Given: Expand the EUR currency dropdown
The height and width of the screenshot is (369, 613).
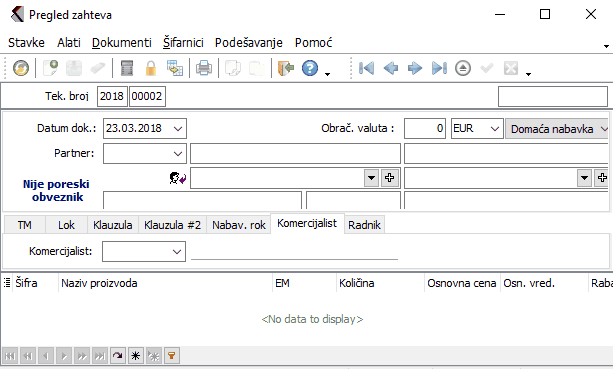Looking at the screenshot, I should point(495,129).
